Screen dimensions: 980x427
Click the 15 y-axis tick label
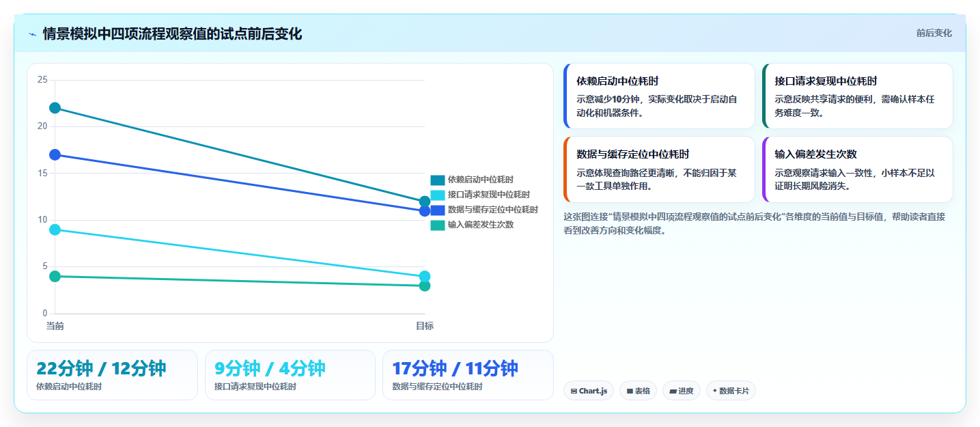tap(42, 174)
